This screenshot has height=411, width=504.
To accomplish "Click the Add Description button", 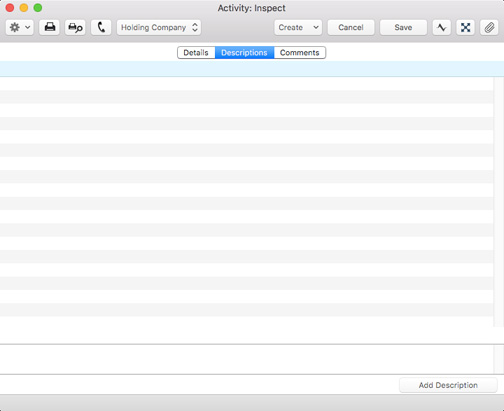I will tap(448, 385).
